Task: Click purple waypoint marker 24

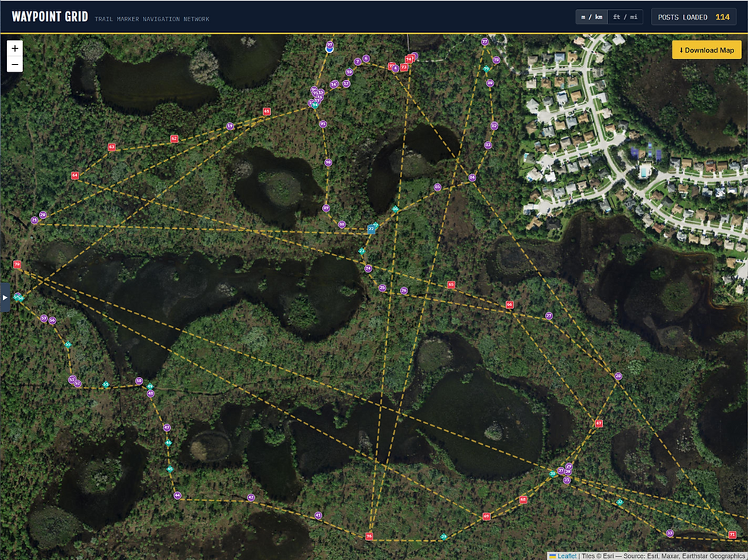Action: click(x=368, y=269)
